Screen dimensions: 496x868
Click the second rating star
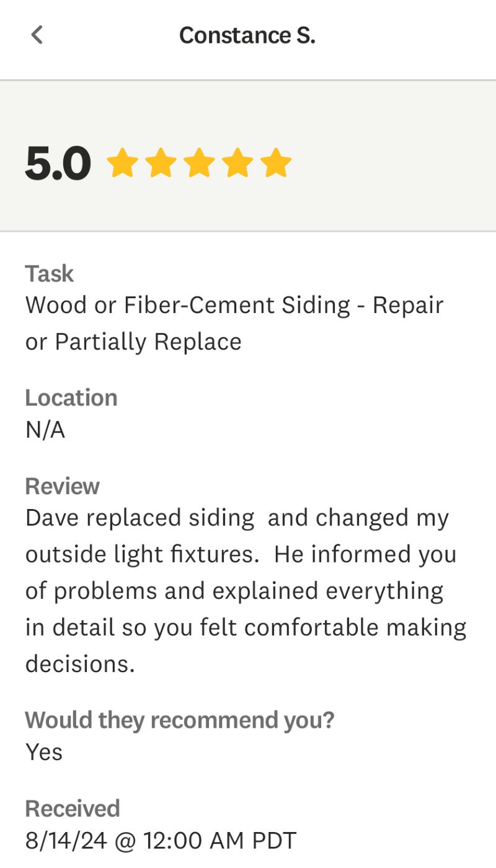(161, 163)
